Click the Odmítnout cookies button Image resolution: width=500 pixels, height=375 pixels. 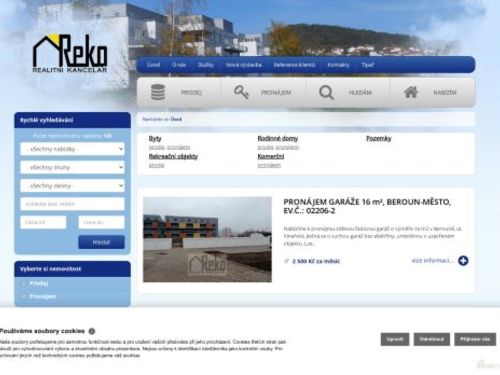click(x=432, y=339)
